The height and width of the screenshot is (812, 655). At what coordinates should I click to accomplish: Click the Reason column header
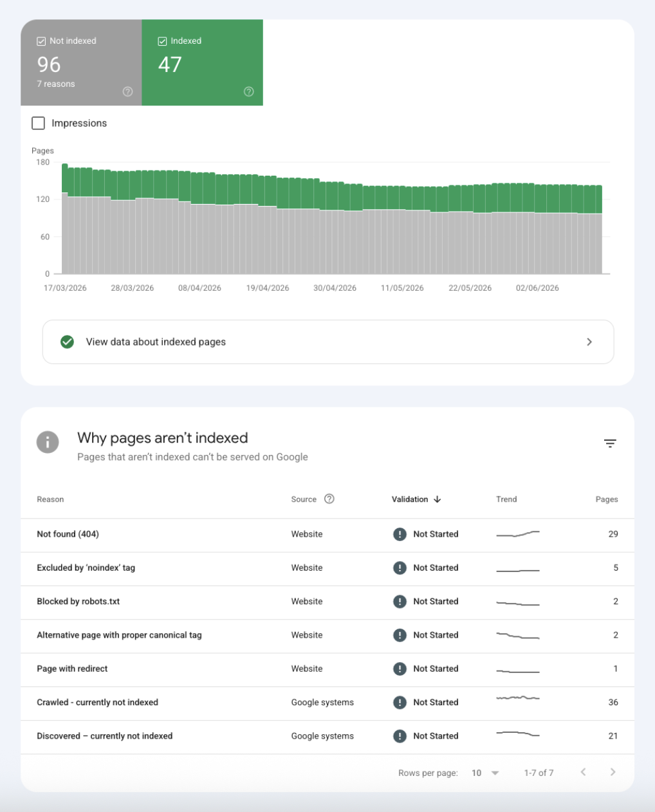(x=50, y=499)
